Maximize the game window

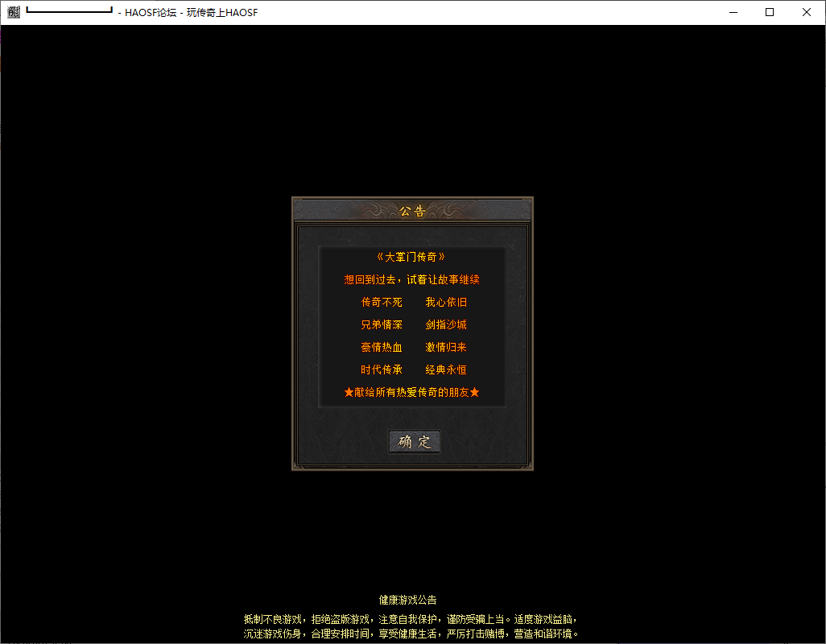point(770,13)
